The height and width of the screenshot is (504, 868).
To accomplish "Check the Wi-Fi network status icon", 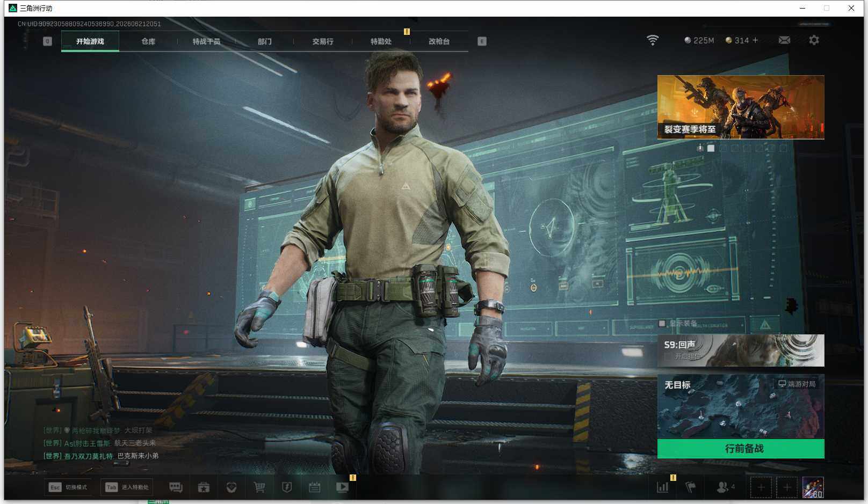I will click(x=653, y=40).
